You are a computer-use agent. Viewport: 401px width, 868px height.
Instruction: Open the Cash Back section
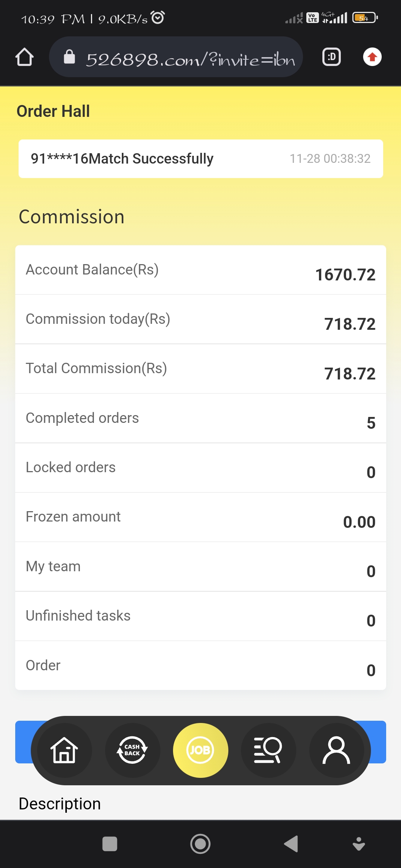pos(132,750)
